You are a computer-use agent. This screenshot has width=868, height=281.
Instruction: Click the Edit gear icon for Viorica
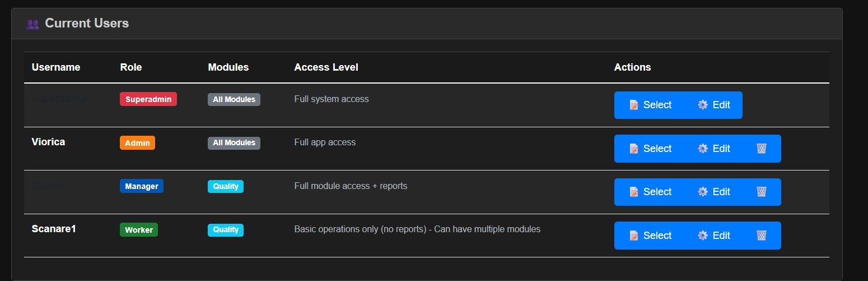click(703, 149)
